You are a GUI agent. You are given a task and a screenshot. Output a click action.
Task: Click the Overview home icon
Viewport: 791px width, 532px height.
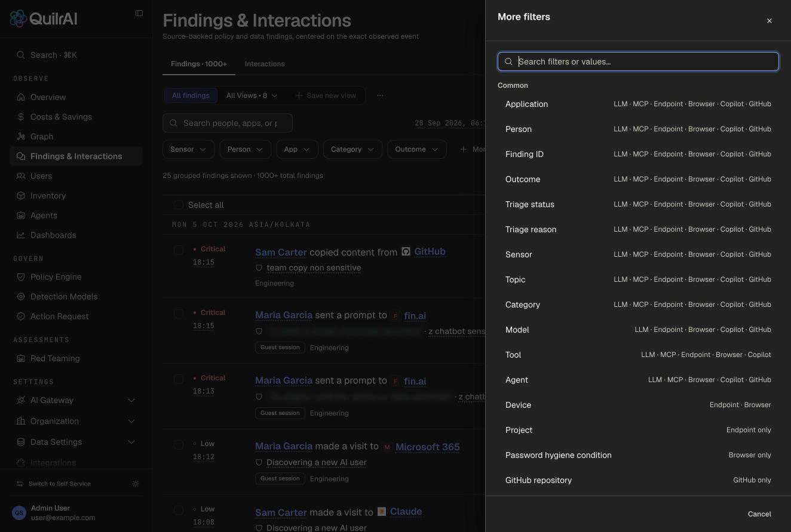click(21, 97)
